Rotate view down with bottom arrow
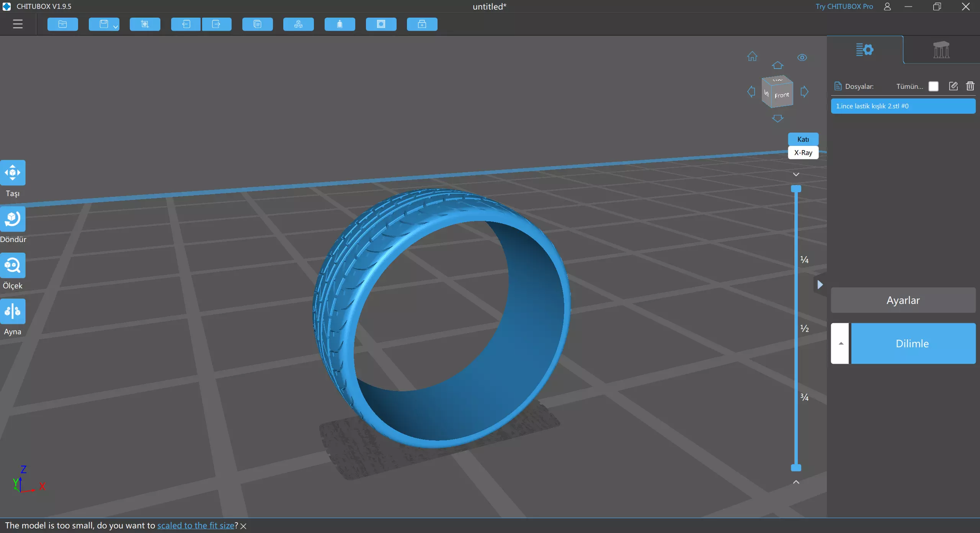Viewport: 980px width, 533px height. click(777, 118)
